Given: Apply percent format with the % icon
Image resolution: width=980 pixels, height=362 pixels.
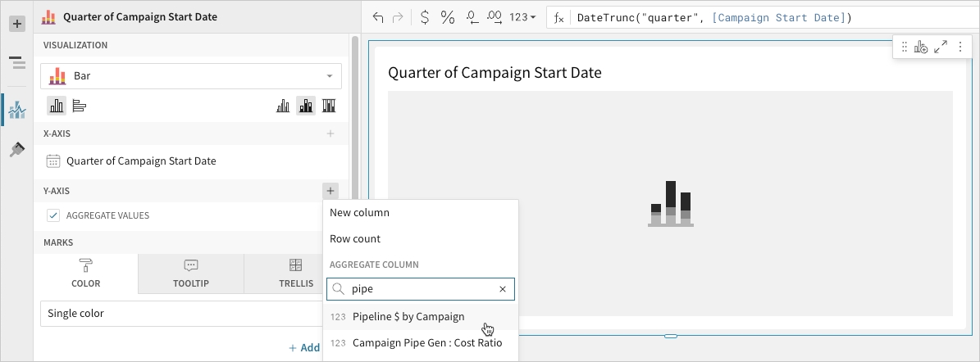Looking at the screenshot, I should (448, 17).
